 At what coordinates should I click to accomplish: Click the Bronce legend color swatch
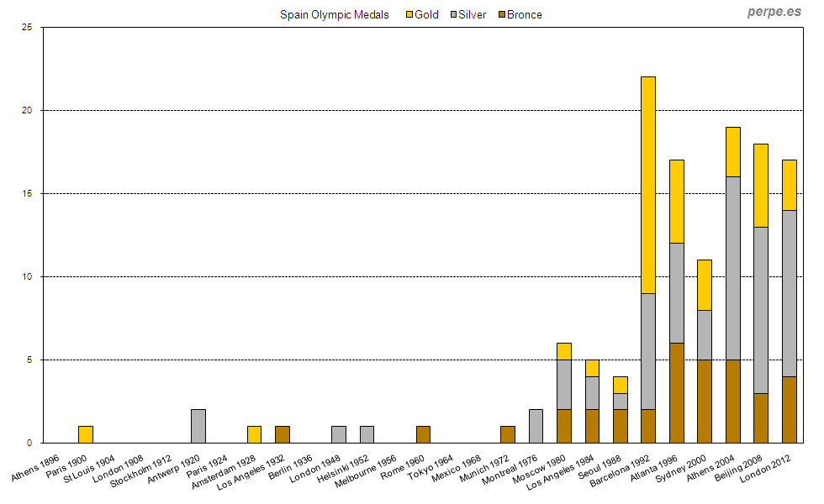502,15
